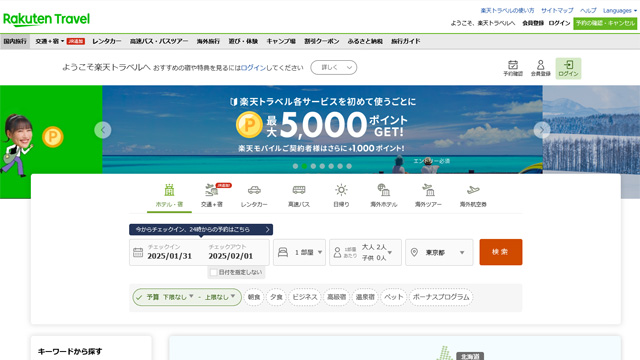Select the 交通+宿 transport icon tab
This screenshot has height=360, width=640.
[x=212, y=196]
